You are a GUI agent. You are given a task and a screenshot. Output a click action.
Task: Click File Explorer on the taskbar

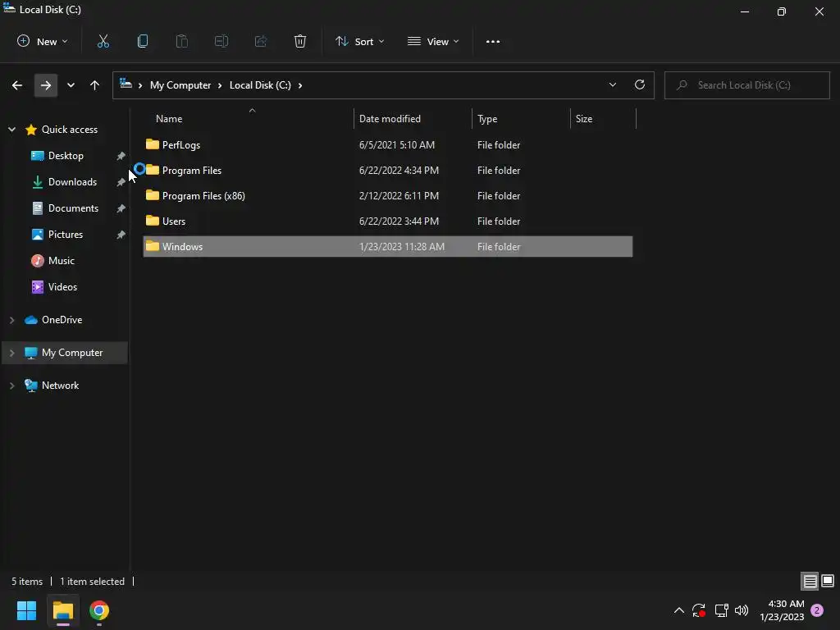[63, 610]
